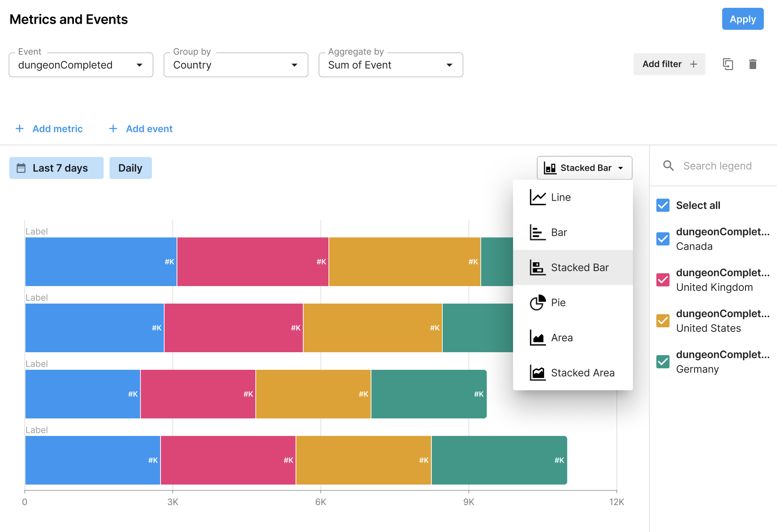Expand the Group by Country dropdown
Viewport: 777px width, 532px height.
pos(236,65)
